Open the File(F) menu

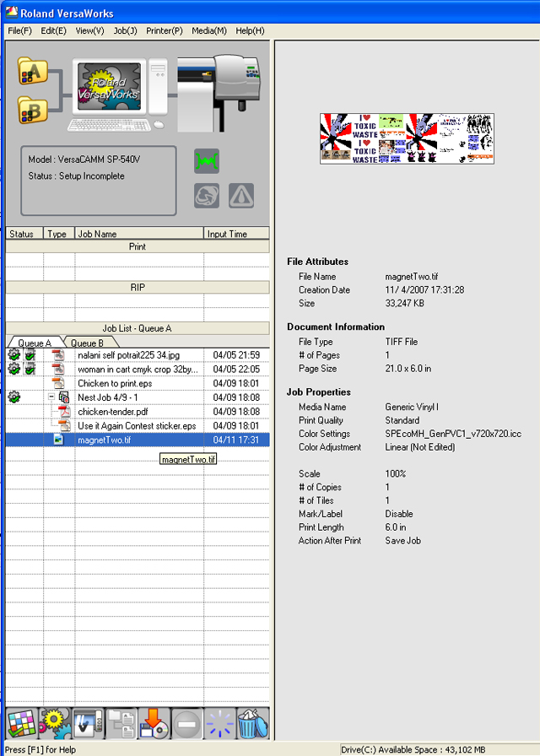click(19, 31)
